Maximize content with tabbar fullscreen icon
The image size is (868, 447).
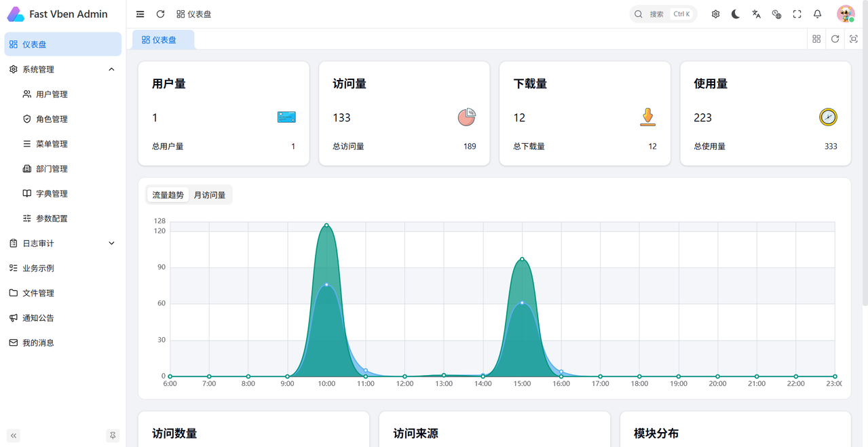tap(854, 39)
